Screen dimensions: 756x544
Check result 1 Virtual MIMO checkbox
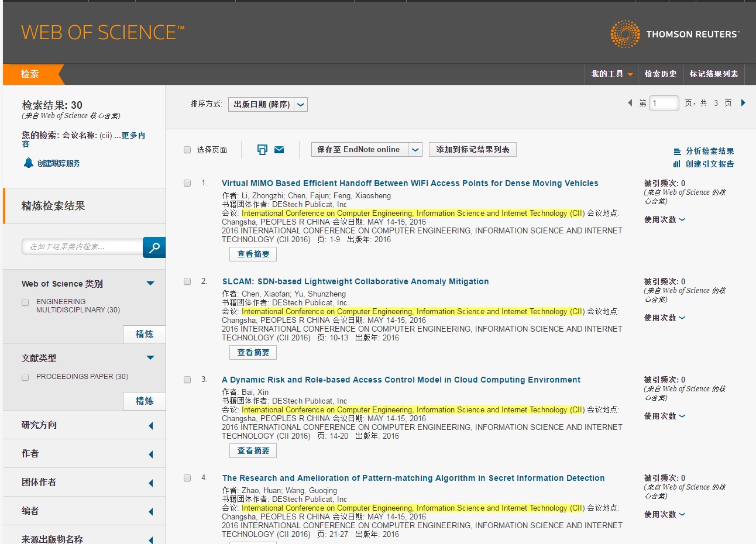[187, 183]
